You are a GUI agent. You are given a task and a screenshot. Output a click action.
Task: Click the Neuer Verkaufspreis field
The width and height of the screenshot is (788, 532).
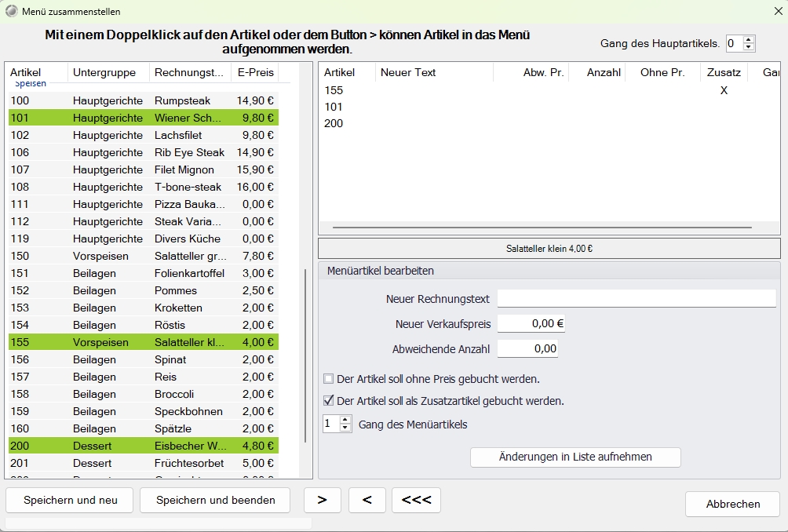click(x=531, y=323)
